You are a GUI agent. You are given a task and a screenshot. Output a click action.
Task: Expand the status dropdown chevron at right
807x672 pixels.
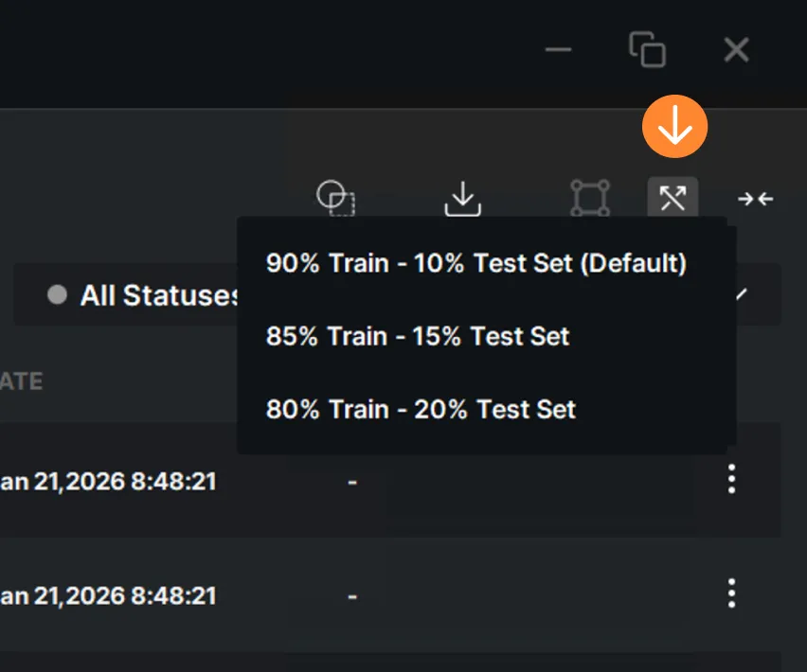(x=741, y=294)
